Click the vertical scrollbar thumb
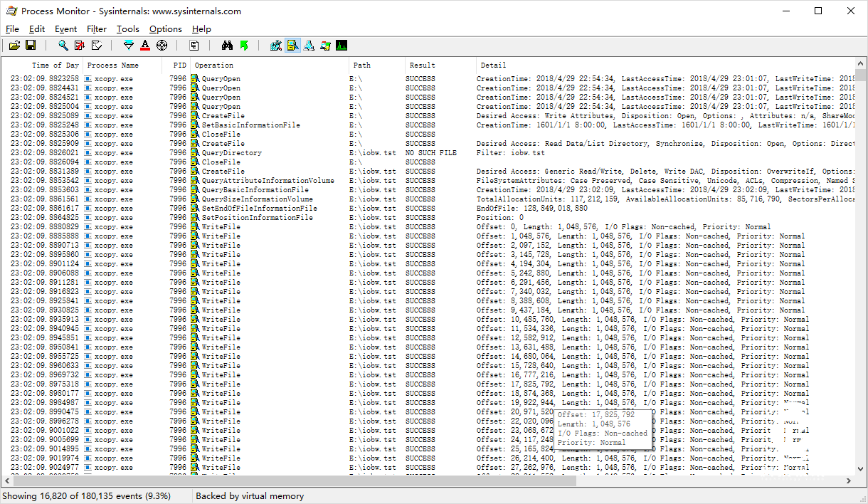Image resolution: width=868 pixels, height=504 pixels. coord(861,75)
